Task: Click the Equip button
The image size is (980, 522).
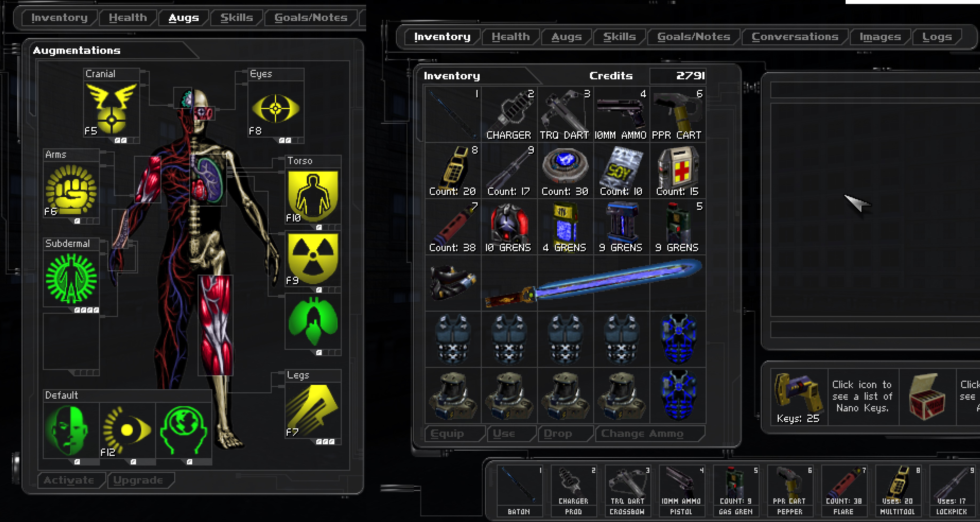Action: coord(455,433)
